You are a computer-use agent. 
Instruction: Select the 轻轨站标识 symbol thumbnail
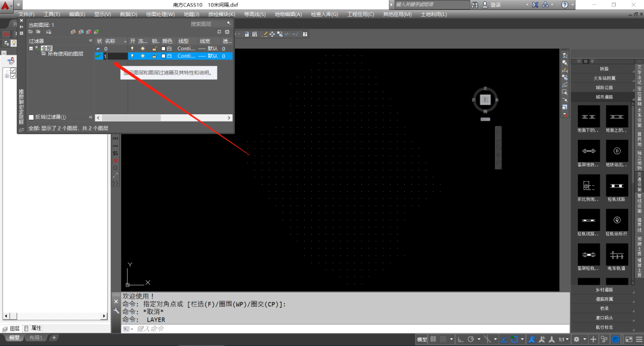pos(617,220)
